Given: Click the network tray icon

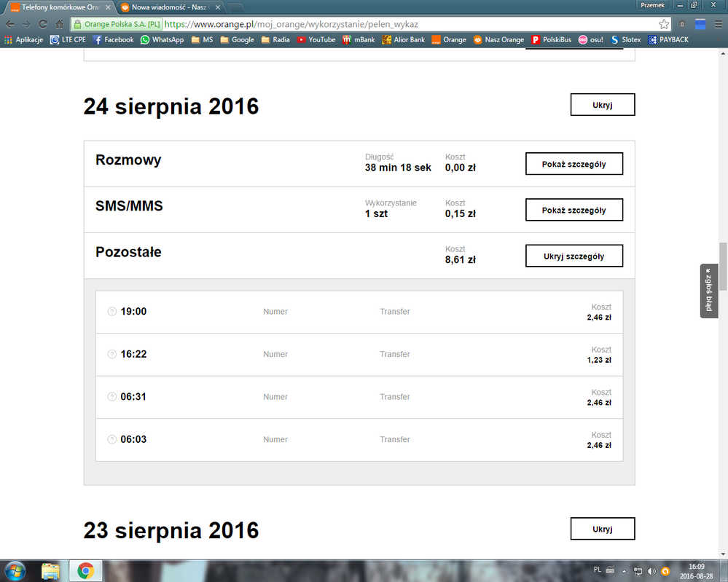Looking at the screenshot, I should point(638,571).
